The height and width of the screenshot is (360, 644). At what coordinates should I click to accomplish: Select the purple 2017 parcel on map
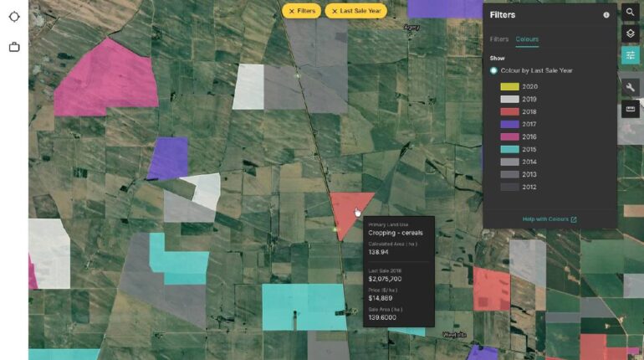click(167, 157)
